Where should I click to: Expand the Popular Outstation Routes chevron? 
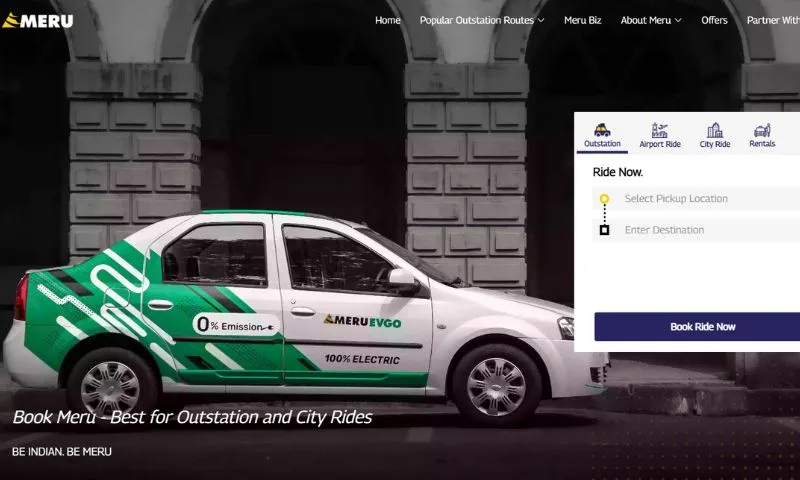pos(541,20)
